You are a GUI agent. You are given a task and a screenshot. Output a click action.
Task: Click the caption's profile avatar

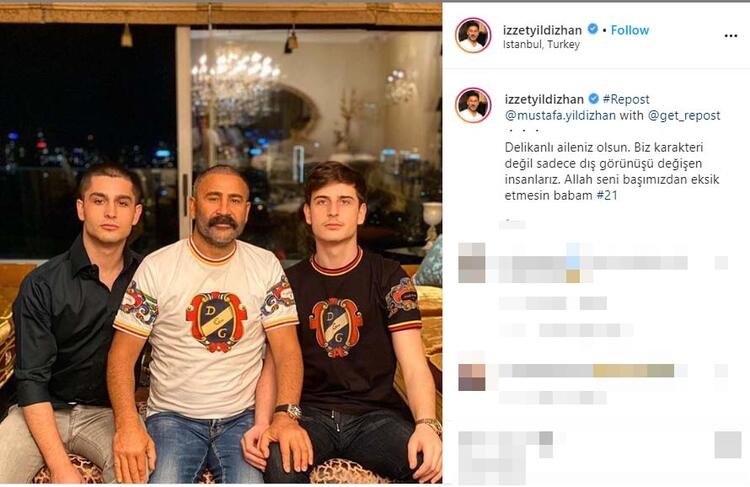pyautogui.click(x=473, y=105)
